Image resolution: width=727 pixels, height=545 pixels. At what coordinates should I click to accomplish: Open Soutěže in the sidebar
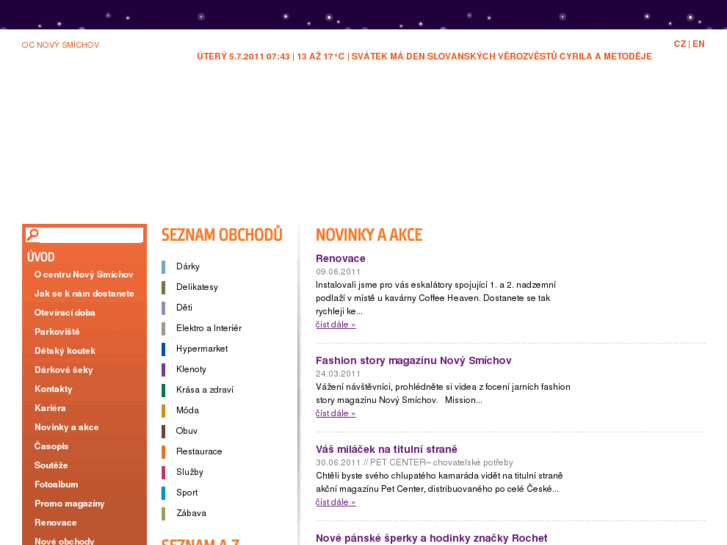[51, 465]
